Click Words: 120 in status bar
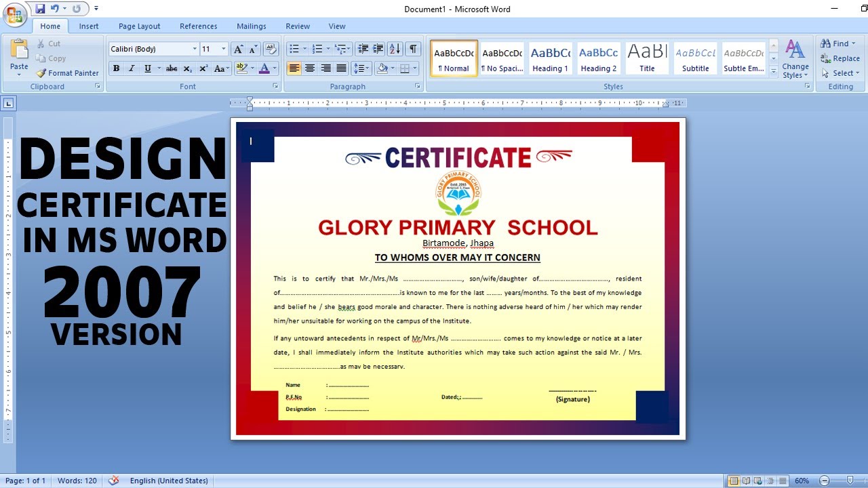Screen dimensions: 868x488 pyautogui.click(x=77, y=481)
